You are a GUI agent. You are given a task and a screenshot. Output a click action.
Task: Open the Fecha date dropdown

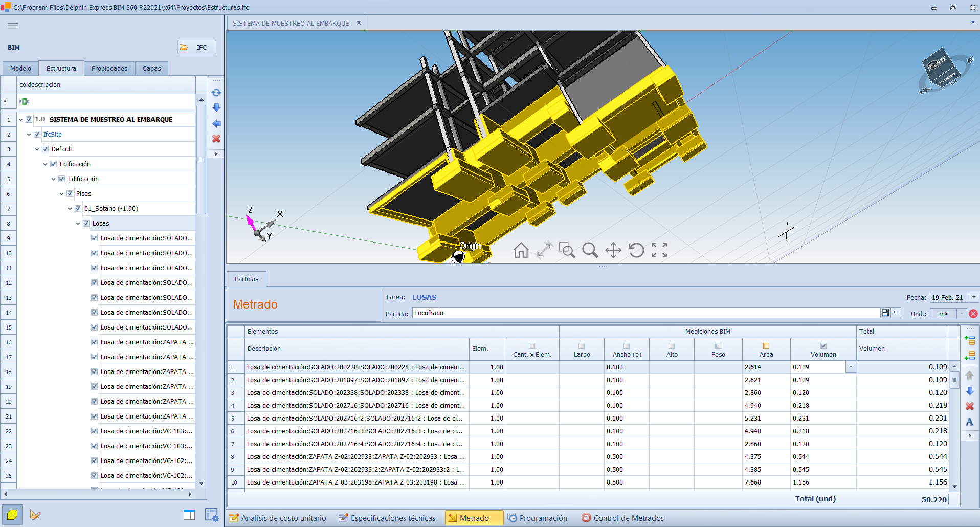tap(974, 297)
